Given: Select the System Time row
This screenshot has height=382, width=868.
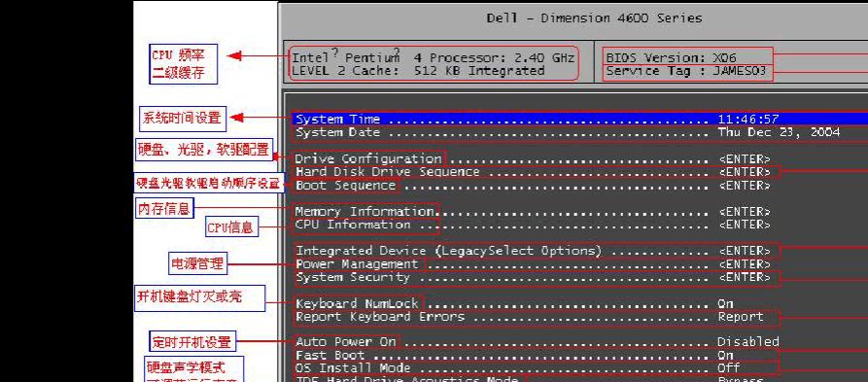Looking at the screenshot, I should tap(579, 119).
